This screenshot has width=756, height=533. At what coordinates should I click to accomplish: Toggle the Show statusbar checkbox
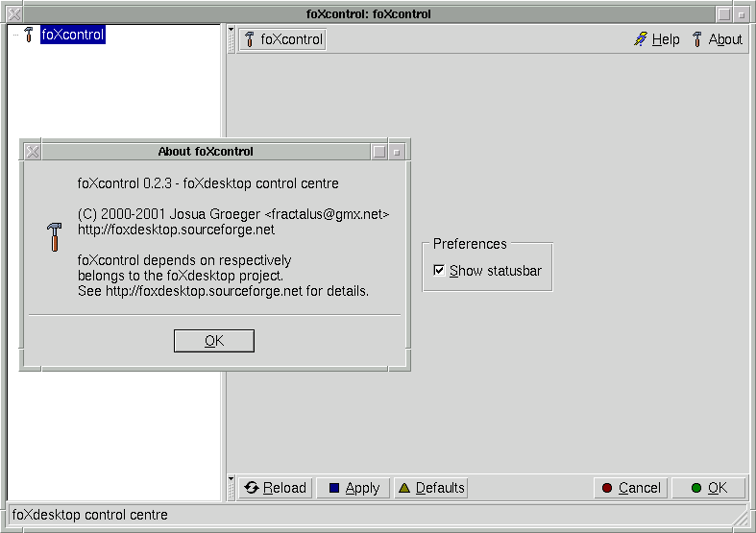click(x=439, y=271)
